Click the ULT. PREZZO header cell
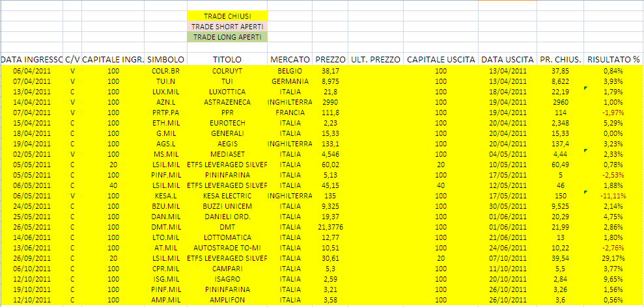Viewport: 644px width, 307px height. click(375, 59)
